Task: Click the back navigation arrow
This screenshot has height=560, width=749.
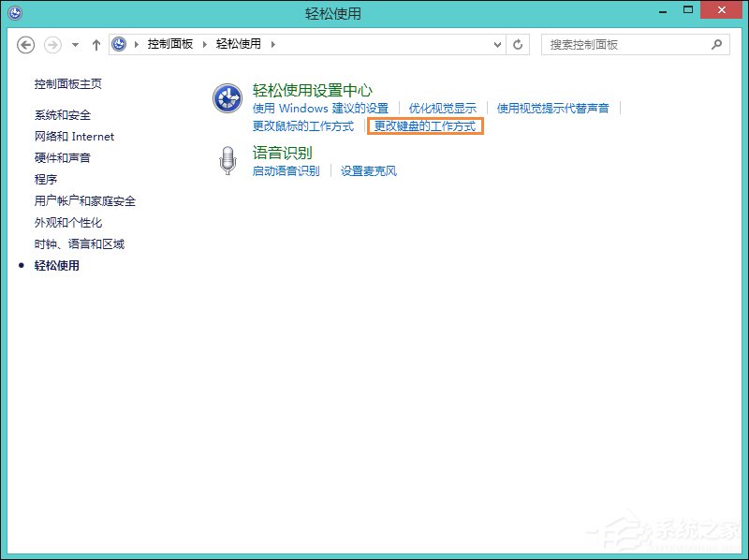Action: pyautogui.click(x=25, y=44)
